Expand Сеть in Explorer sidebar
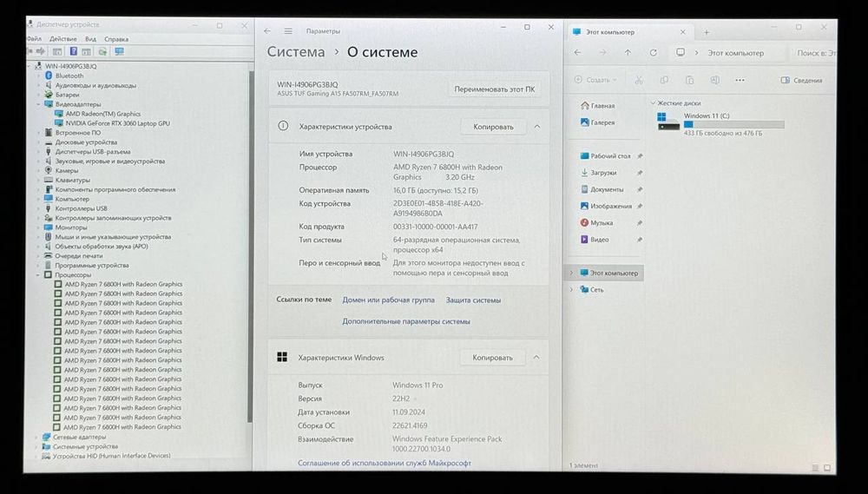The height and width of the screenshot is (494, 868). [572, 290]
